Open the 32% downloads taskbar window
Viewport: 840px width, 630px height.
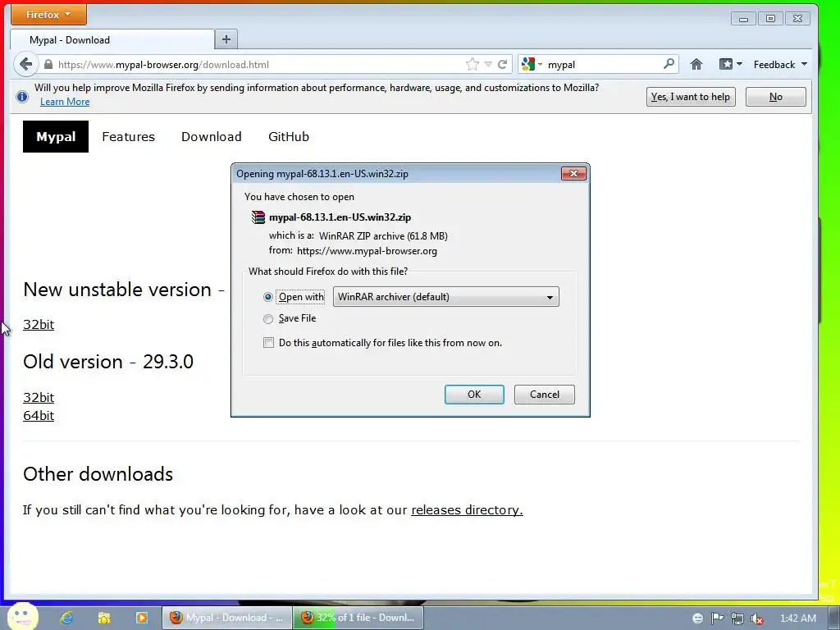[x=358, y=618]
